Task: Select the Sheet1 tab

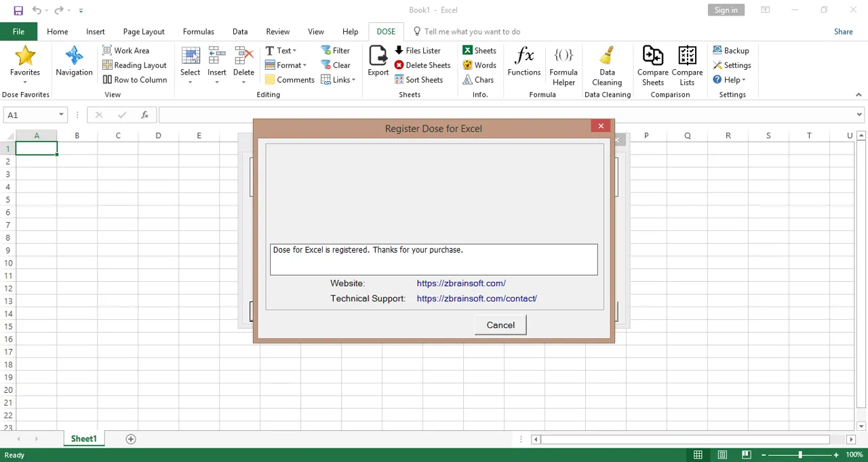Action: (84, 439)
